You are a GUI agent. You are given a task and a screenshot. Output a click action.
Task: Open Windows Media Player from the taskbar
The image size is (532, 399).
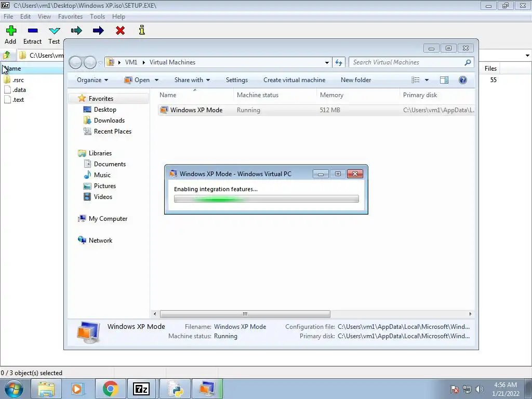coord(77,389)
